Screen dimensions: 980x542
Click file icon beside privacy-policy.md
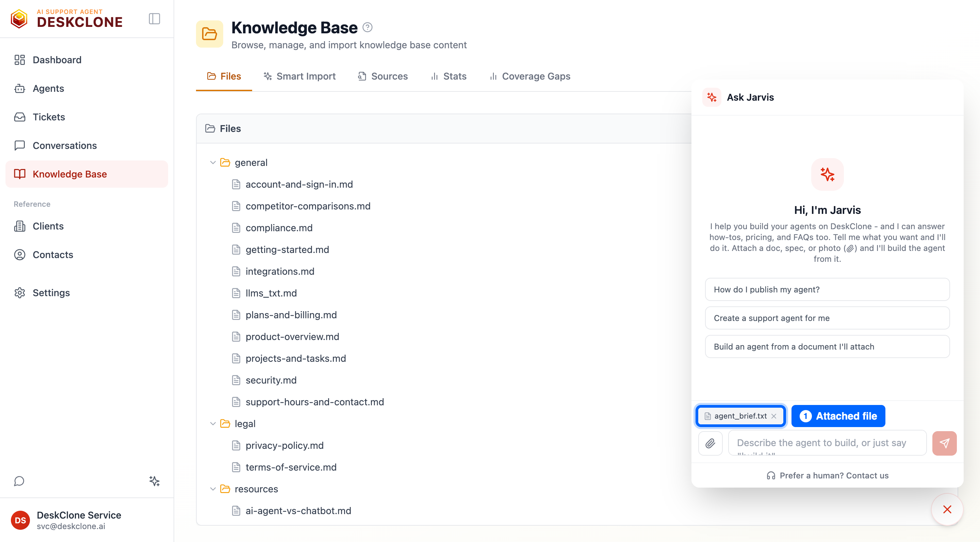pyautogui.click(x=236, y=445)
